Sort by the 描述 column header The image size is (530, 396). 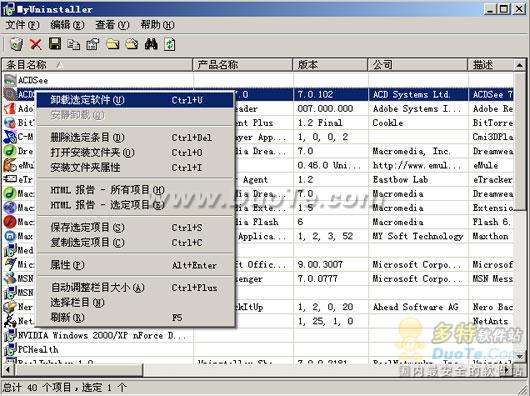(x=491, y=65)
